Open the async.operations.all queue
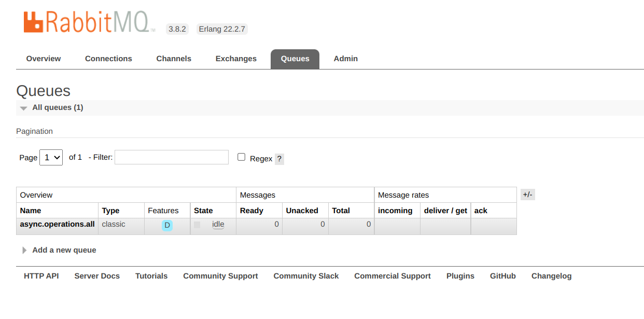The height and width of the screenshot is (319, 644). [57, 224]
